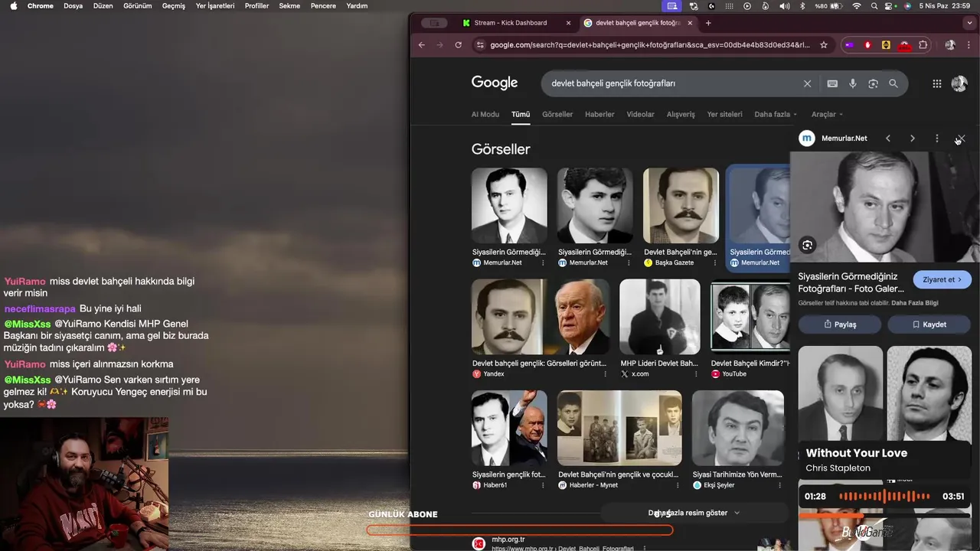Click Paylaş button in preview
The width and height of the screenshot is (980, 551).
[840, 324]
